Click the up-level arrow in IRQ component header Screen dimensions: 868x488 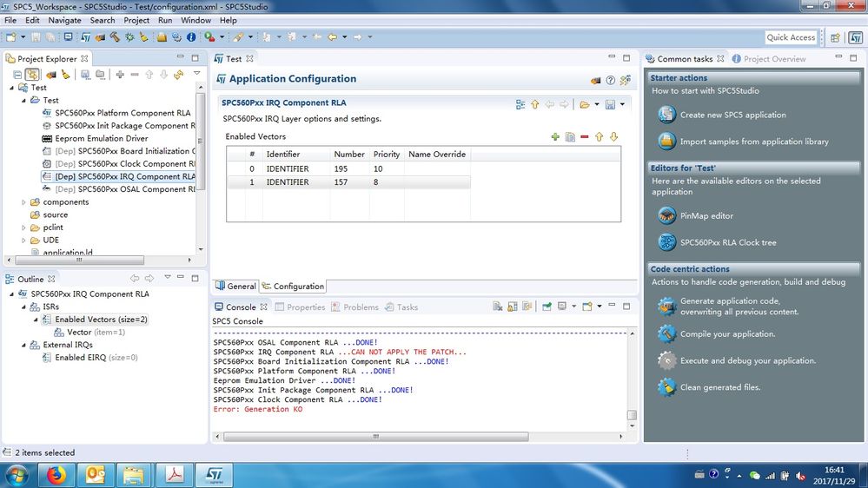[x=534, y=104]
